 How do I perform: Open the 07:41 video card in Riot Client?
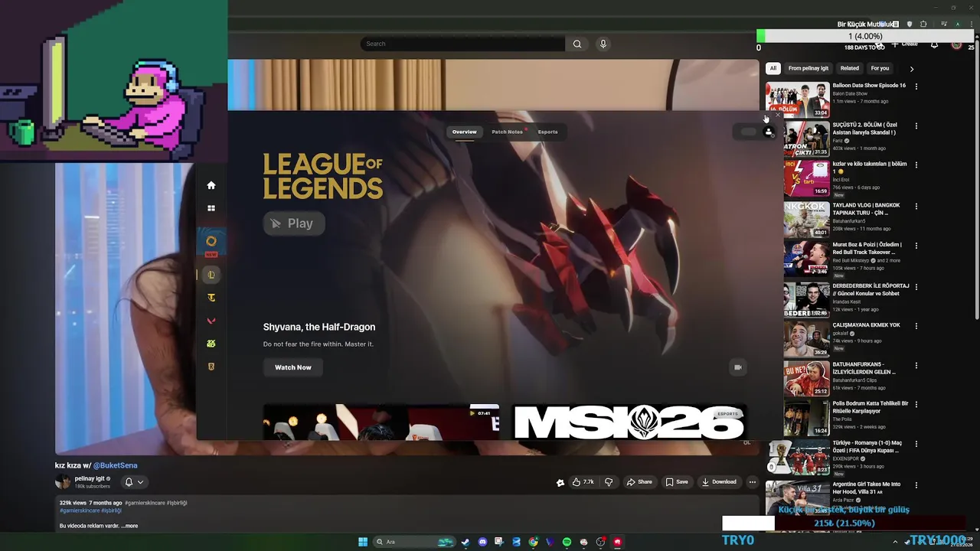tap(381, 422)
